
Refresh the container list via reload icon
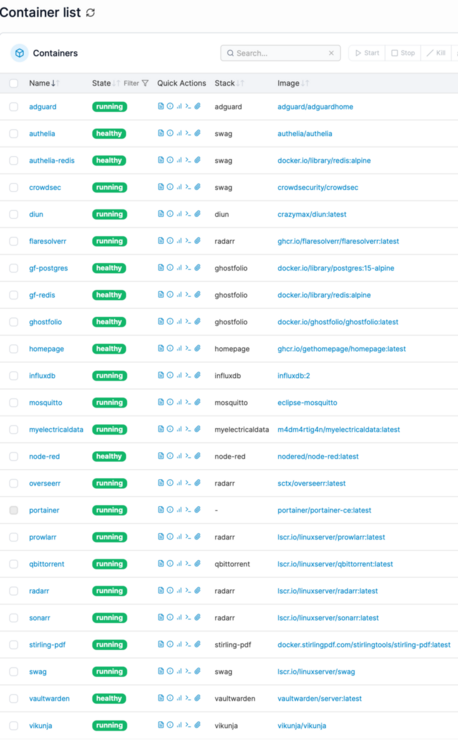[x=90, y=13]
